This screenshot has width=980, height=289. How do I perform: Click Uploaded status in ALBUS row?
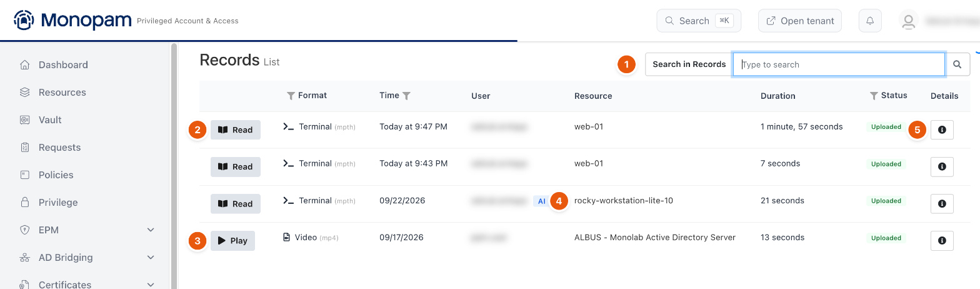886,238
